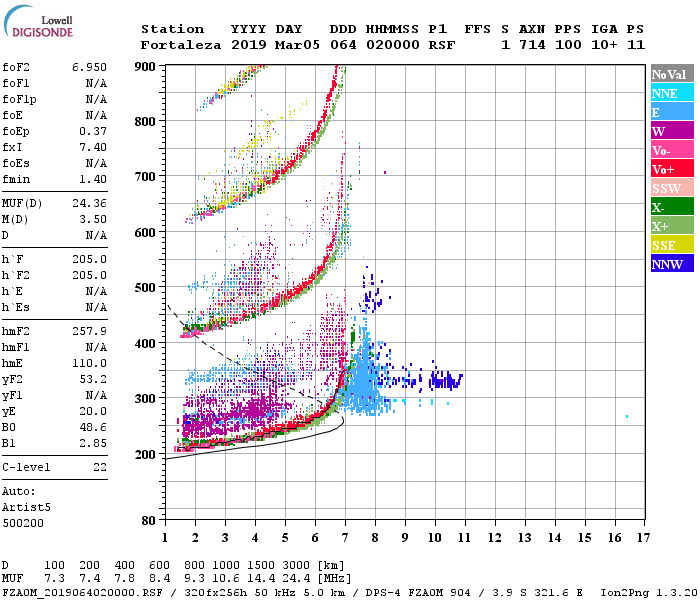This screenshot has height=600, width=700.
Task: Click the fxI value 7.40
Action: pyautogui.click(x=93, y=147)
